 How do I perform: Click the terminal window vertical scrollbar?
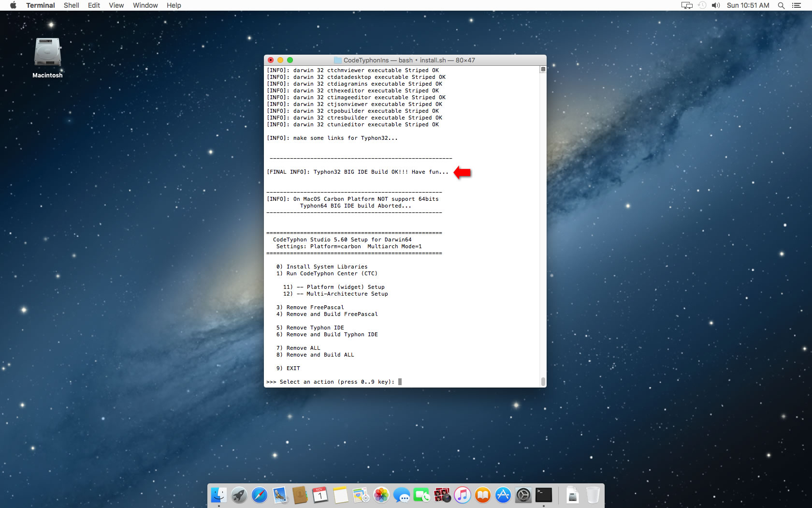[543, 223]
